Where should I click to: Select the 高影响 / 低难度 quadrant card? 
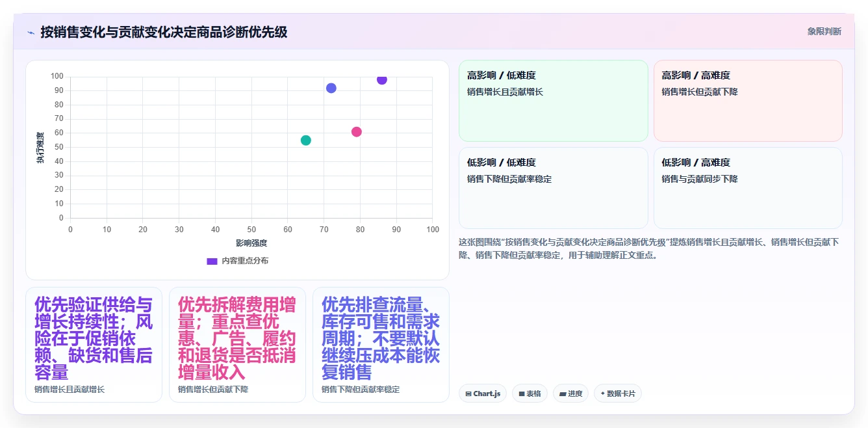tap(554, 101)
